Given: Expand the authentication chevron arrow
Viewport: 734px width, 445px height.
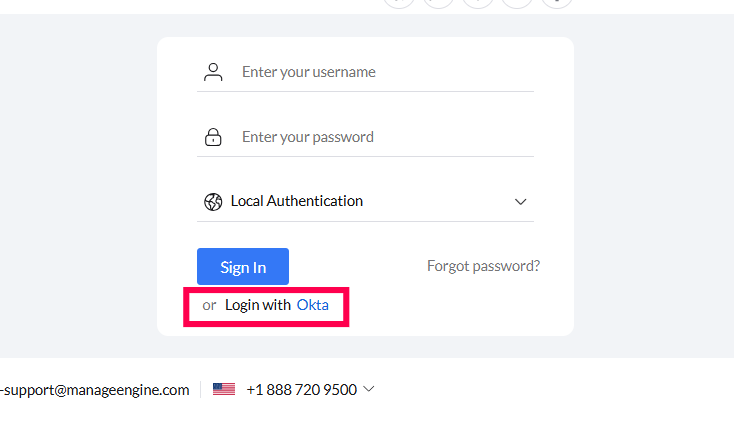Looking at the screenshot, I should point(520,201).
